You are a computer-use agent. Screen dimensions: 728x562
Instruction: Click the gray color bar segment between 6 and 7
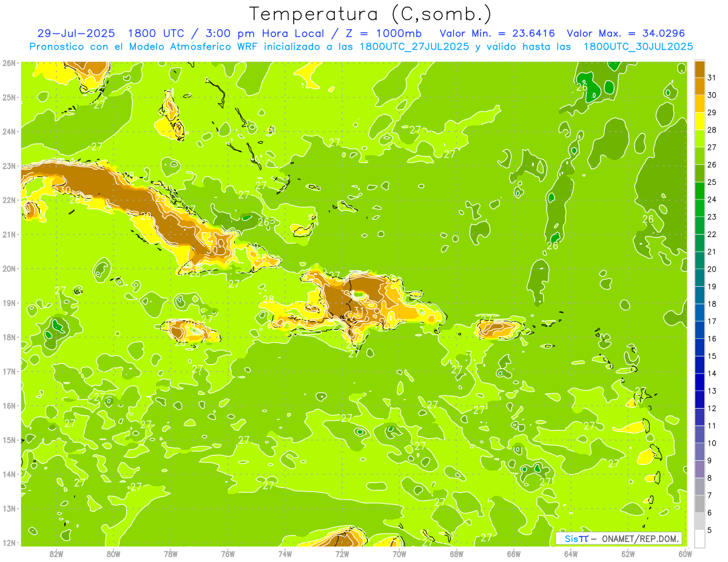coord(699,504)
